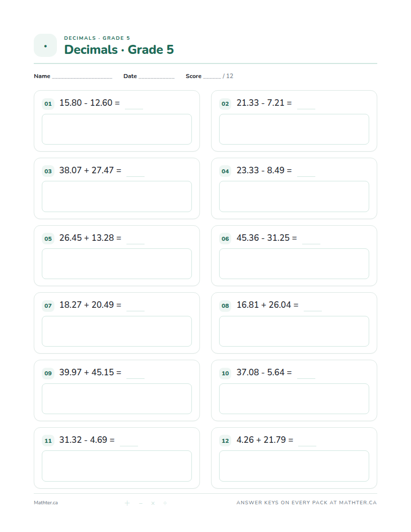Click the multiplication symbol in footer

point(153,503)
